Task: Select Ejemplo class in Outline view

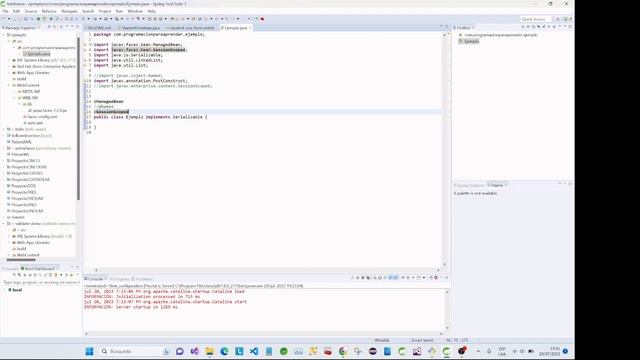Action: (x=469, y=41)
